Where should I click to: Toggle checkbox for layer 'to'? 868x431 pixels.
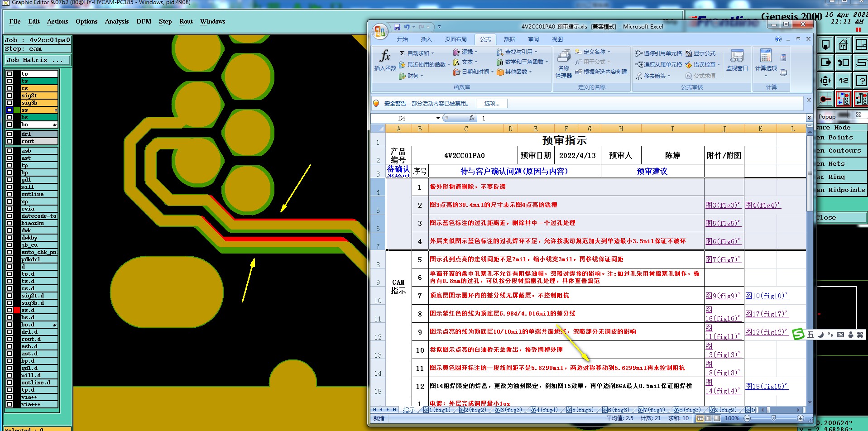click(x=10, y=74)
